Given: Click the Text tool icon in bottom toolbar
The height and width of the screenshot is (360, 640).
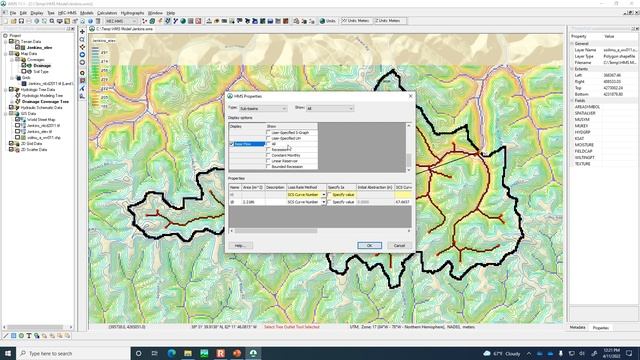Looking at the screenshot, I should pos(29,336).
